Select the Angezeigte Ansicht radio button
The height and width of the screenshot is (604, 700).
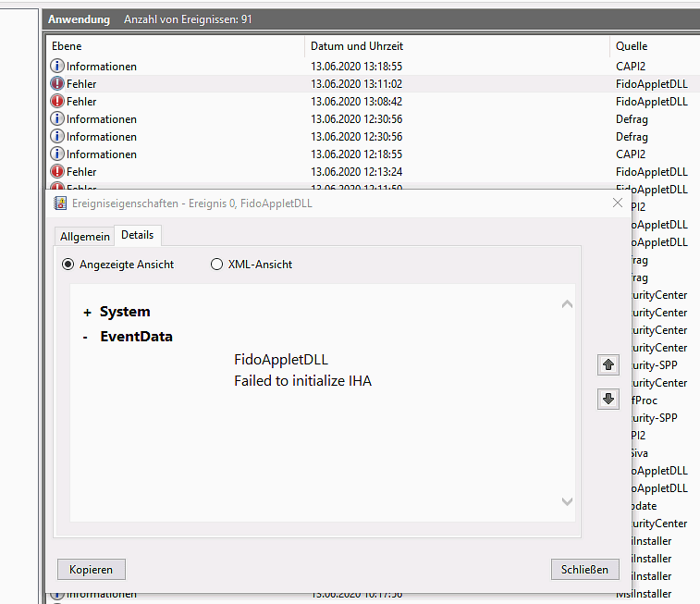point(68,265)
